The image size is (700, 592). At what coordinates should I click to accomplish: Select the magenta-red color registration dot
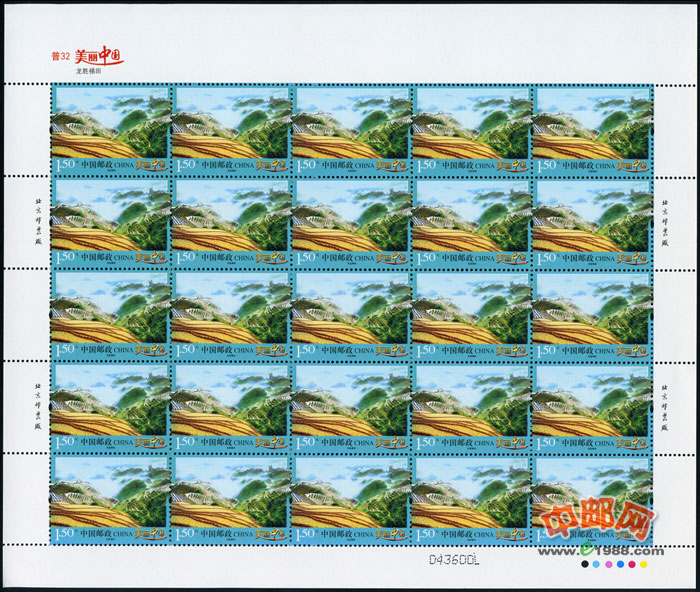point(631,565)
